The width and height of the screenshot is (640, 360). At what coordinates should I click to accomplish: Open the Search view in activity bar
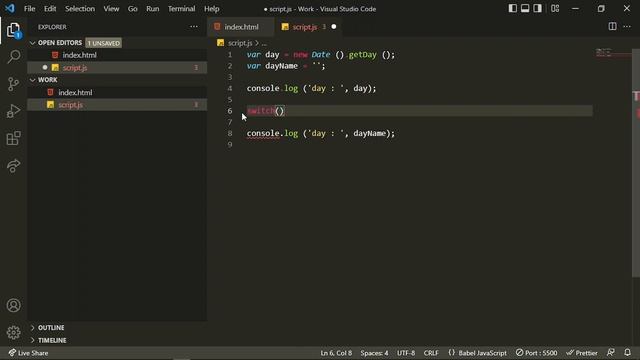[x=13, y=57]
